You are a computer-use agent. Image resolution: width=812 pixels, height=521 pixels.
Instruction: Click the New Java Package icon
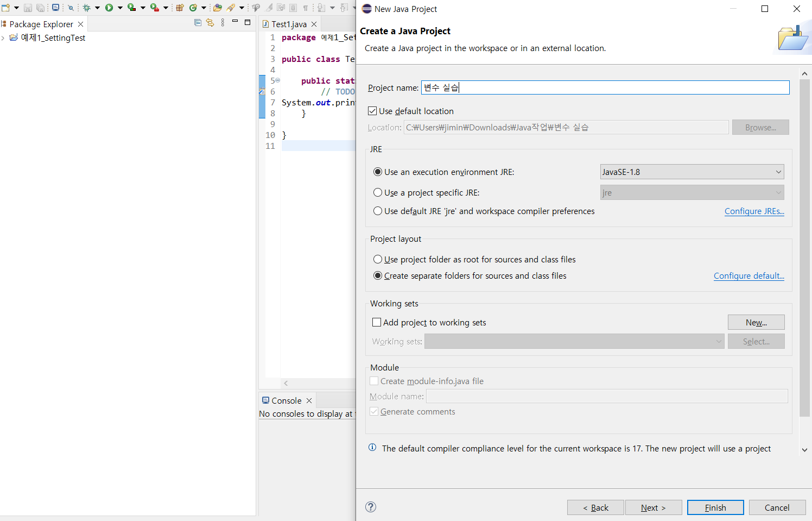click(x=180, y=8)
